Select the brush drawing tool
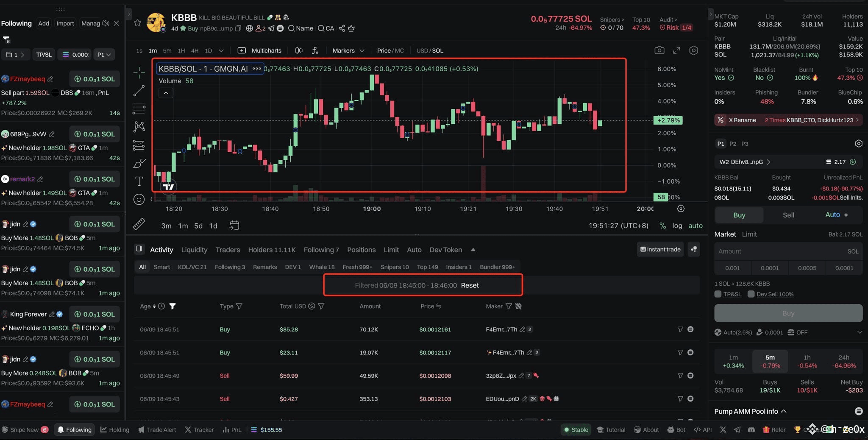Screen dimensions: 868x440 click(139, 163)
